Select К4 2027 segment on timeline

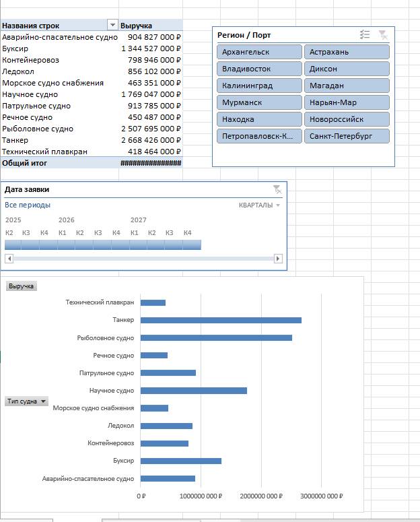tap(192, 244)
